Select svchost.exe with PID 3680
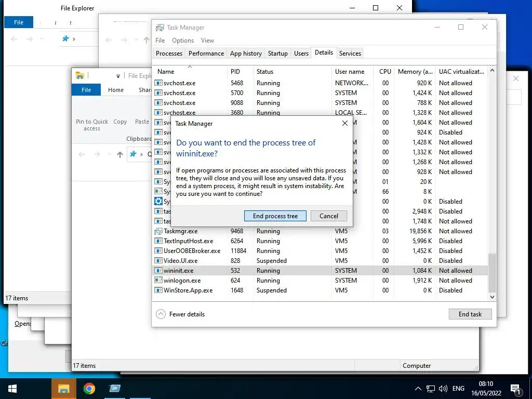Image resolution: width=532 pixels, height=399 pixels. [x=320, y=112]
